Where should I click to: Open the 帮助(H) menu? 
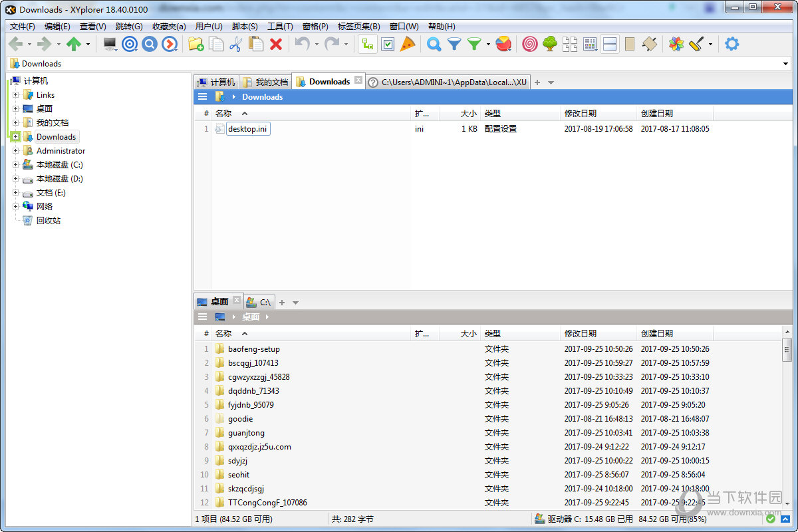442,27
